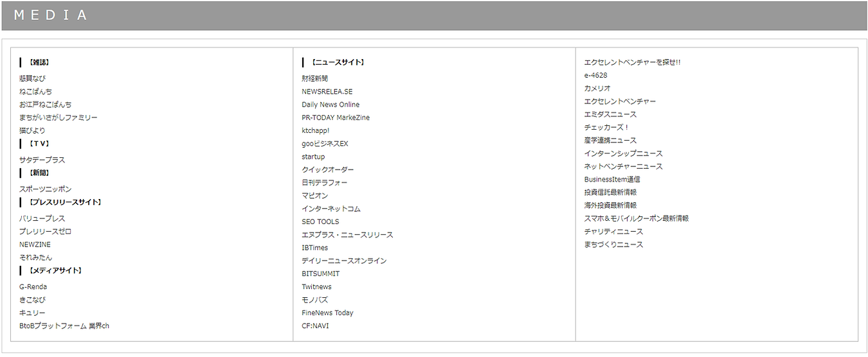This screenshot has height=357, width=868.
Task: Open the インターンシップニュース entry
Action: [x=623, y=153]
